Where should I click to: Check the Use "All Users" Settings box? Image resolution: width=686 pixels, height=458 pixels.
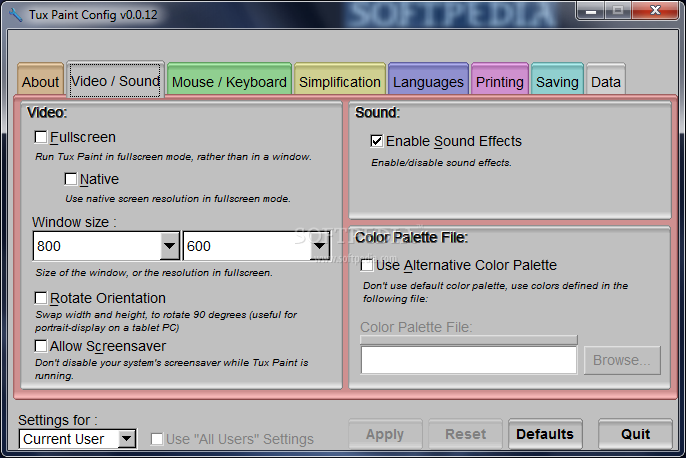(157, 439)
